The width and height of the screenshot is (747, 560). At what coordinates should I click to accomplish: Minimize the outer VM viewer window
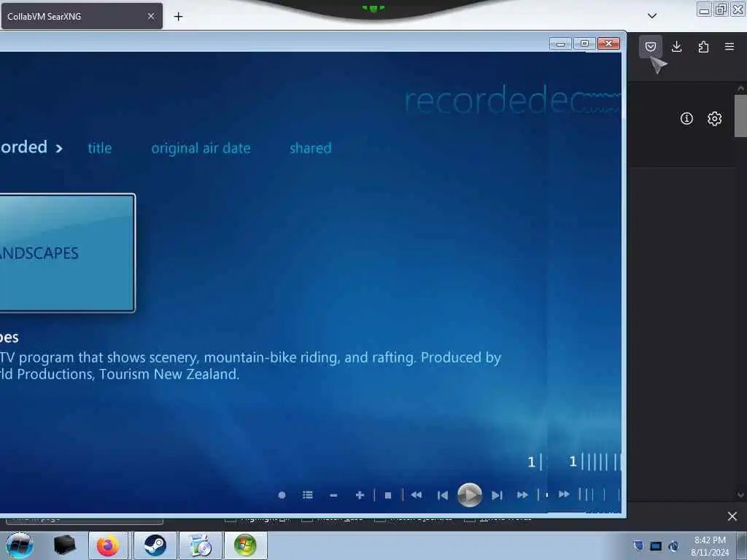click(704, 9)
